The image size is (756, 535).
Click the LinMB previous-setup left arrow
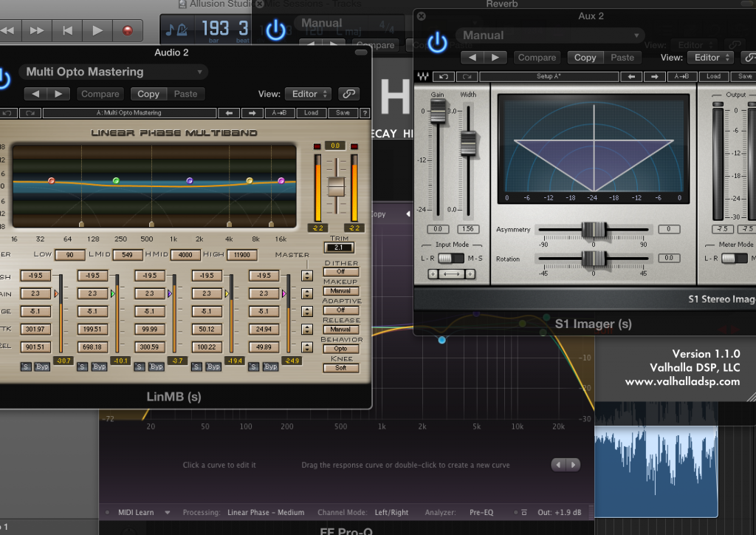click(230, 113)
